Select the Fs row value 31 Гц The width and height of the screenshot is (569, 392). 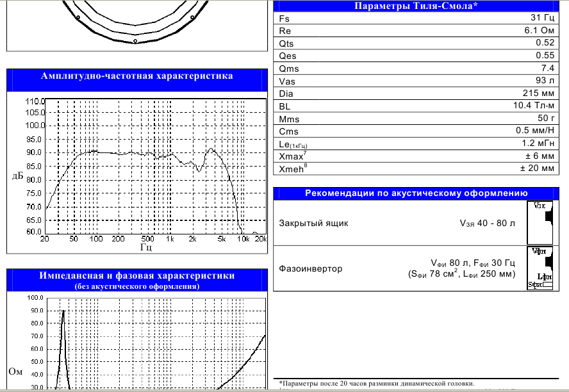(542, 18)
